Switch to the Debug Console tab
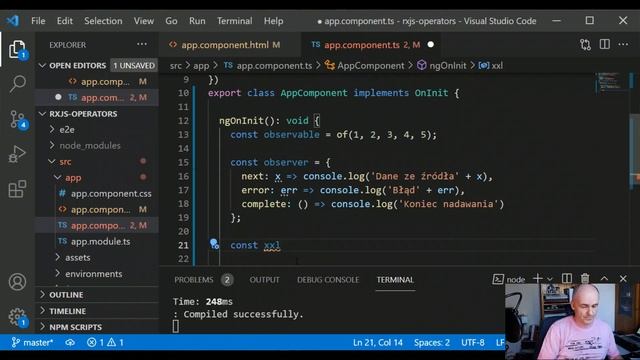The image size is (640, 360). (328, 280)
